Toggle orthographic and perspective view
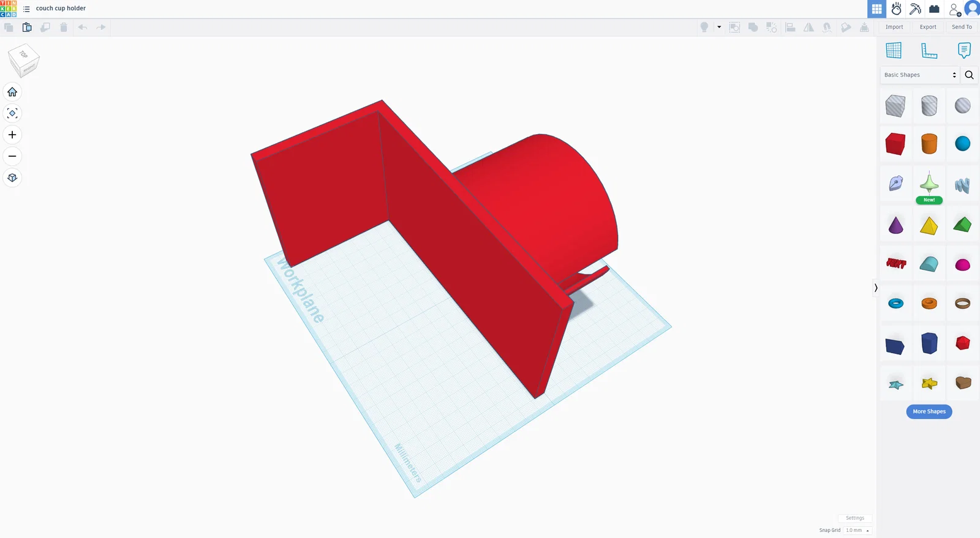Screen dimensions: 980x538 click(12, 177)
